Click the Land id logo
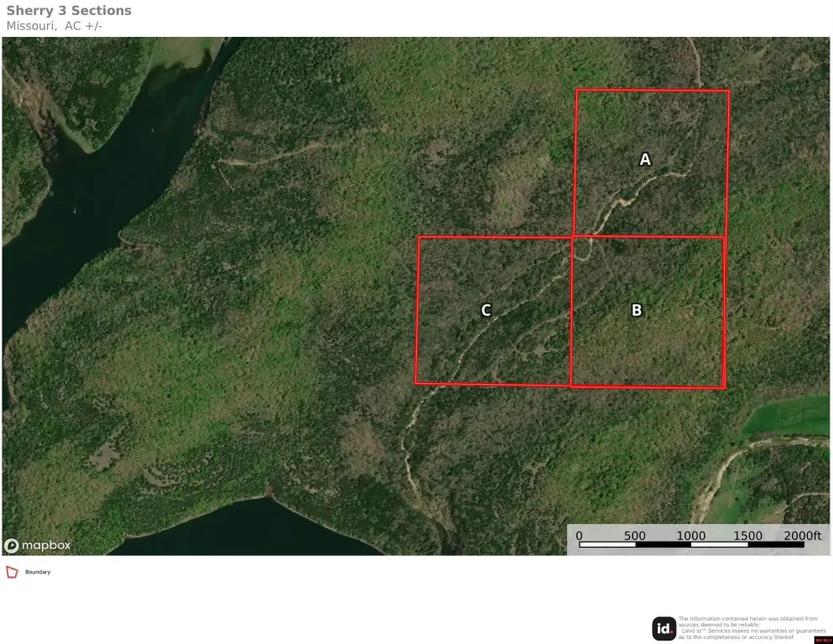 point(664,628)
